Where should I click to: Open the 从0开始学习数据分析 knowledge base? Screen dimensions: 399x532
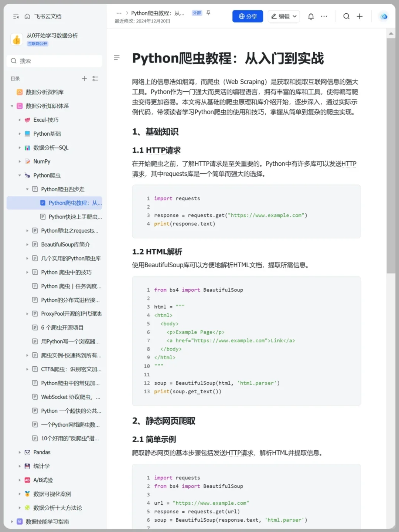[x=52, y=35]
